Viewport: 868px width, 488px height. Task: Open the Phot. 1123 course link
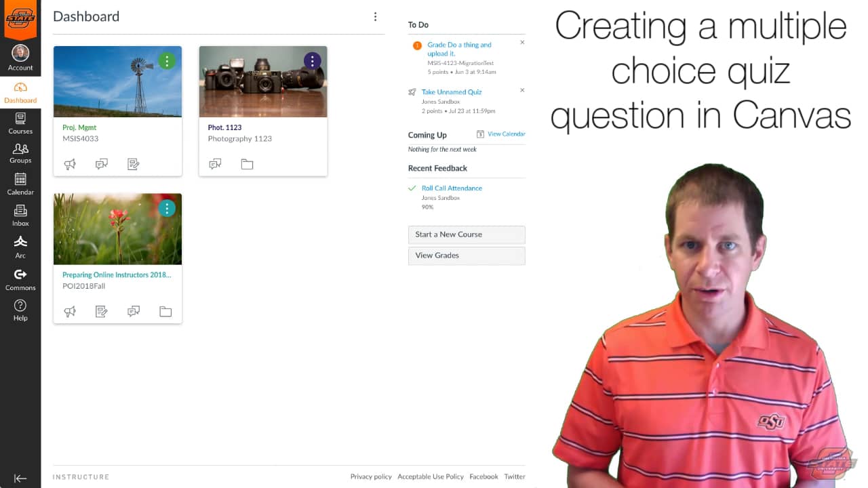[x=224, y=127]
